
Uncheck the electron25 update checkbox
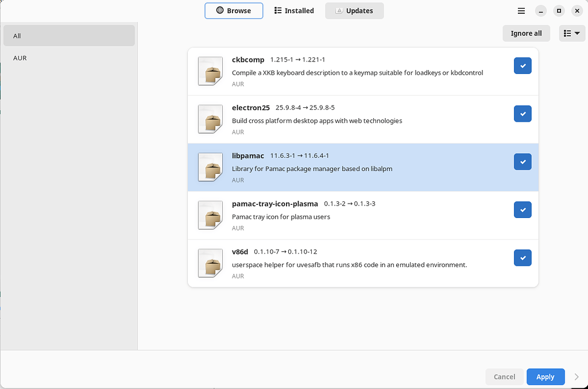coord(523,114)
